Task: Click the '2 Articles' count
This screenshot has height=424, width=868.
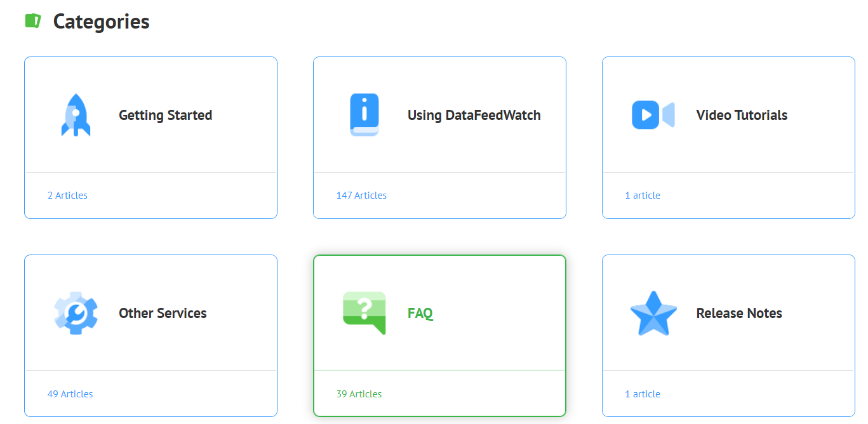Action: pyautogui.click(x=67, y=195)
